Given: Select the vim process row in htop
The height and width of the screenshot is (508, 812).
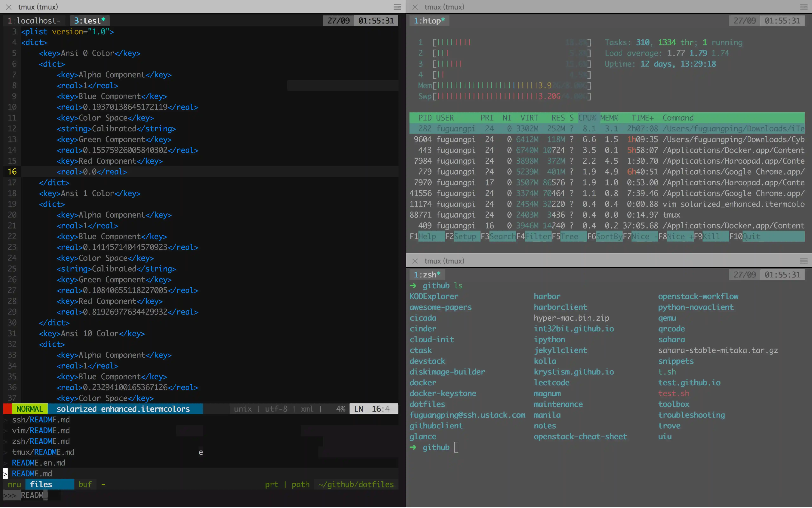Looking at the screenshot, I should pyautogui.click(x=605, y=204).
